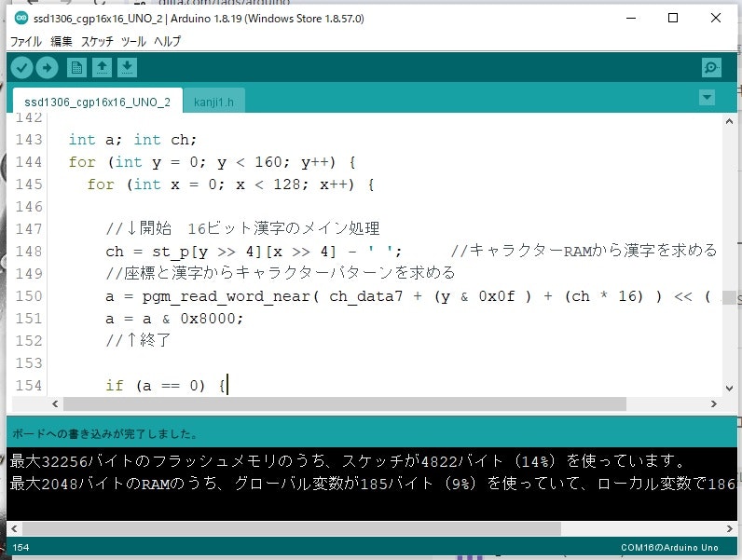
Task: Open a sketch with the up-arrow icon
Action: pyautogui.click(x=102, y=68)
